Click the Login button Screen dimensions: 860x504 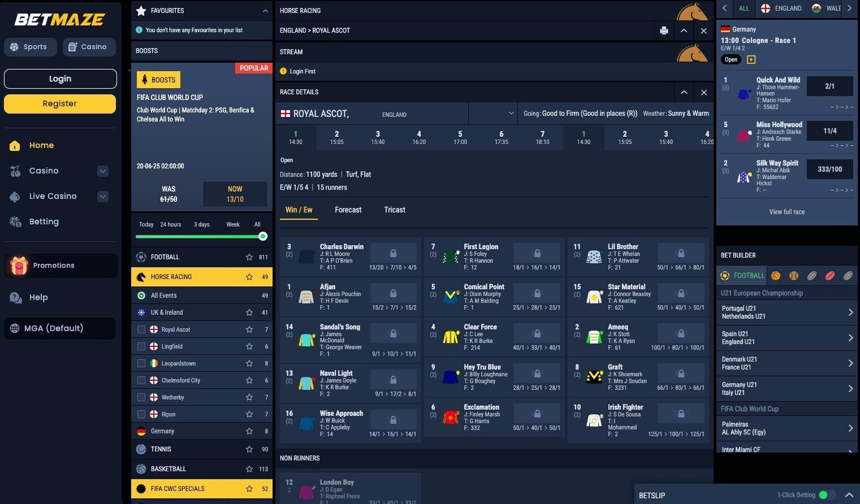(60, 79)
